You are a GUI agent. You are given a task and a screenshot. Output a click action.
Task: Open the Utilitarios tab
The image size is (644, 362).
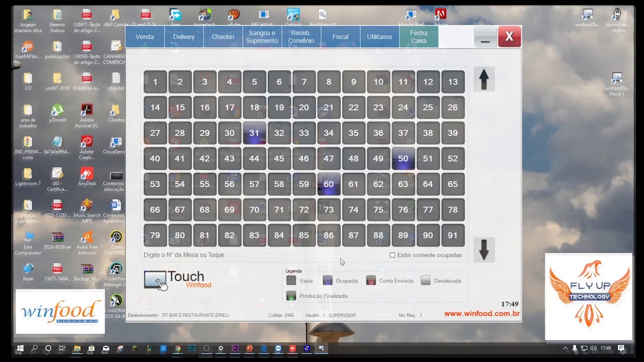pyautogui.click(x=380, y=37)
